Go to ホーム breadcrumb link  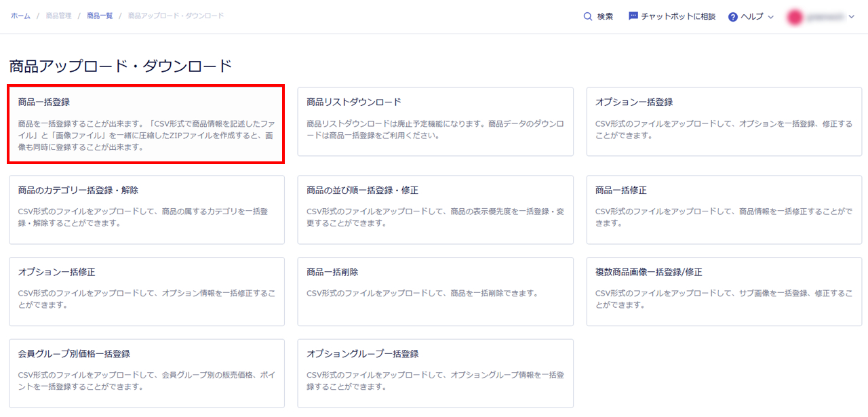pos(20,16)
